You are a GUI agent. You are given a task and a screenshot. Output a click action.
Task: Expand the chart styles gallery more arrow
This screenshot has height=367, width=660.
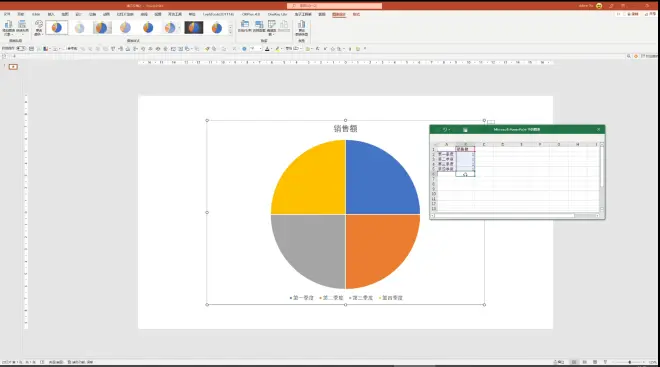click(x=230, y=32)
